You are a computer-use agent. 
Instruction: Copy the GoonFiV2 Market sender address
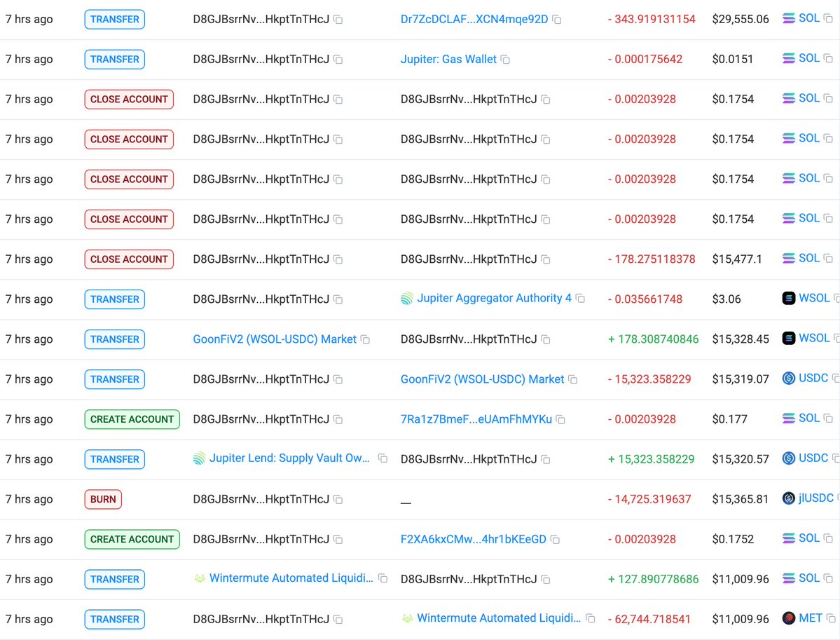tap(366, 339)
